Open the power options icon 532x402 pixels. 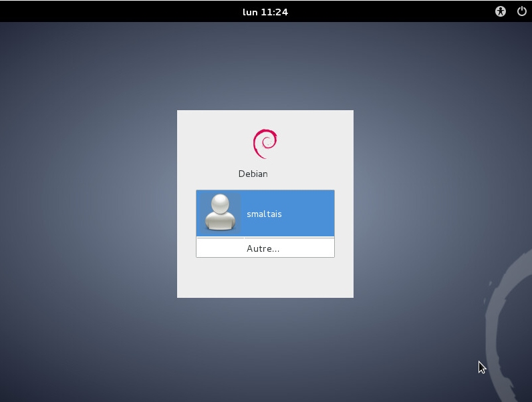(x=521, y=11)
